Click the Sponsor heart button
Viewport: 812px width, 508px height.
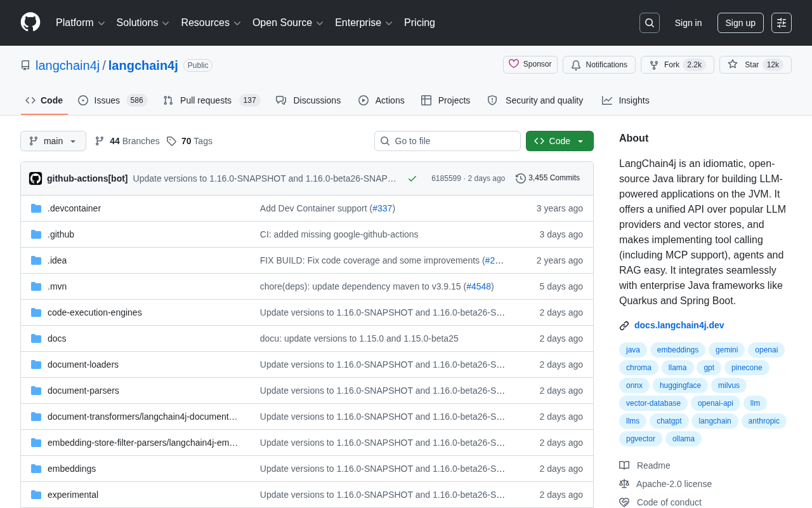(530, 65)
